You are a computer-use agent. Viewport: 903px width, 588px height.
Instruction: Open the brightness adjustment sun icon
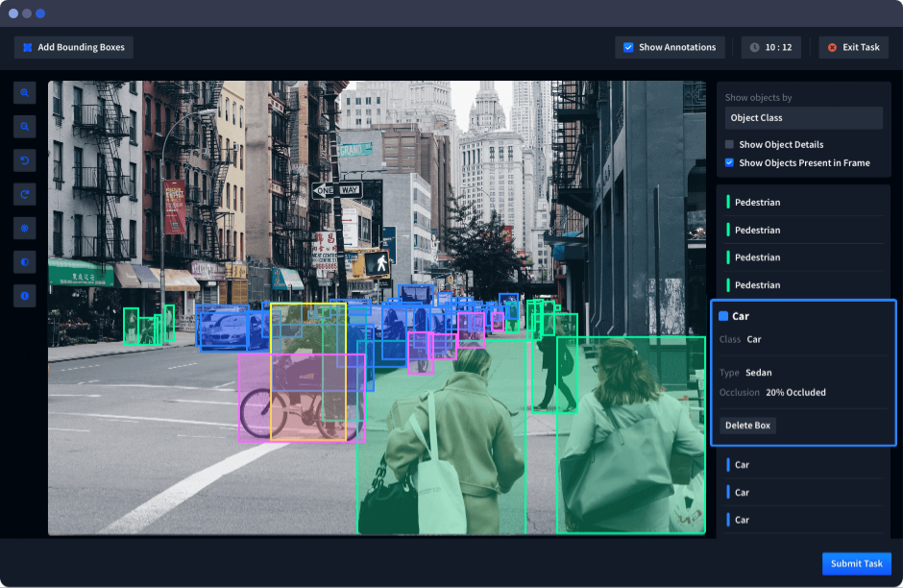(x=25, y=228)
